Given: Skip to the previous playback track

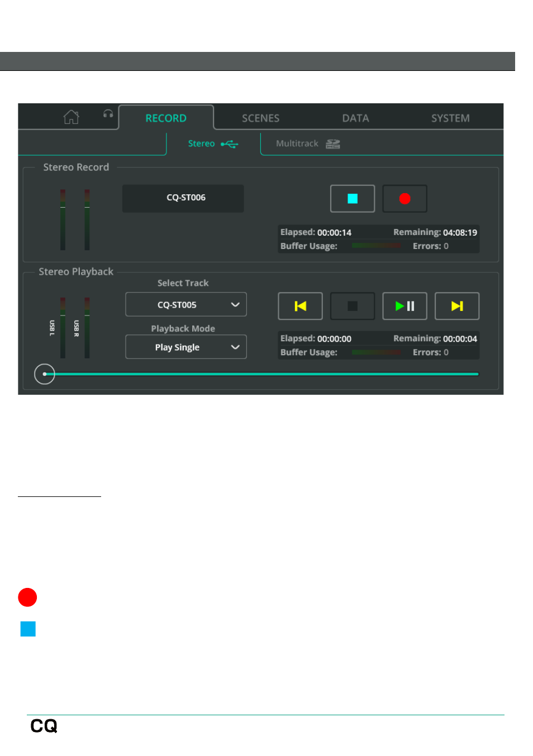Looking at the screenshot, I should (300, 306).
